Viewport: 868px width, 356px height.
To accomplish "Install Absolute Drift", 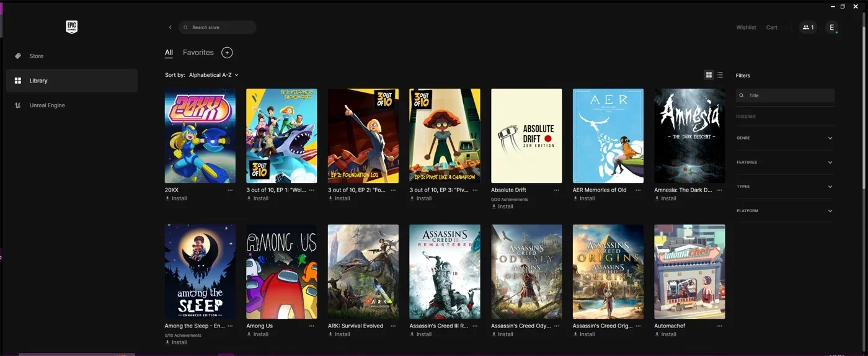I will click(502, 207).
